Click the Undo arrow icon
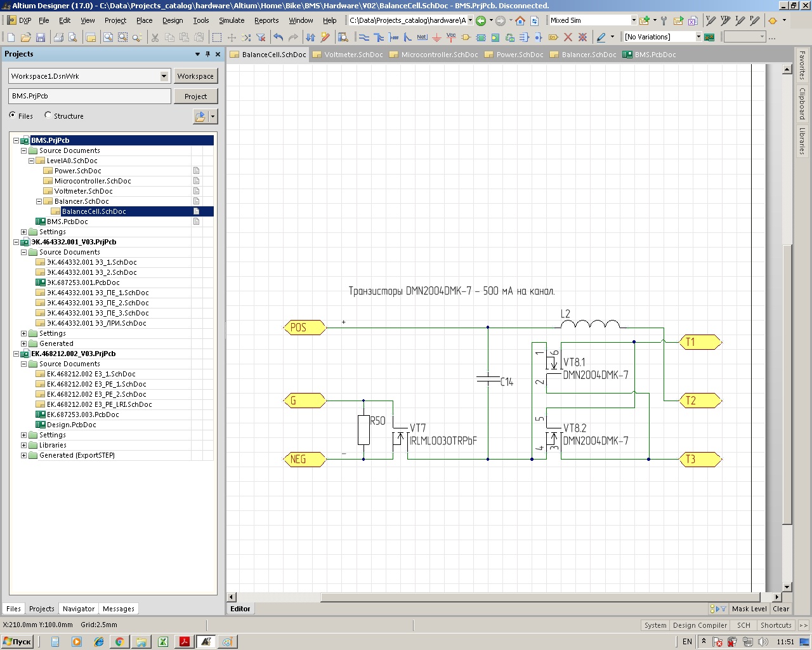Screen dimensions: 812x650 point(278,37)
